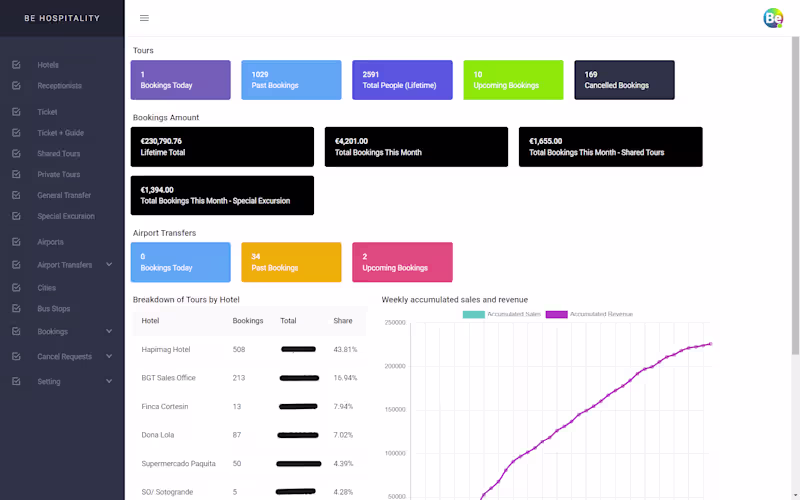Click the Be profile avatar icon
Image resolution: width=800 pixels, height=500 pixels.
pyautogui.click(x=773, y=18)
